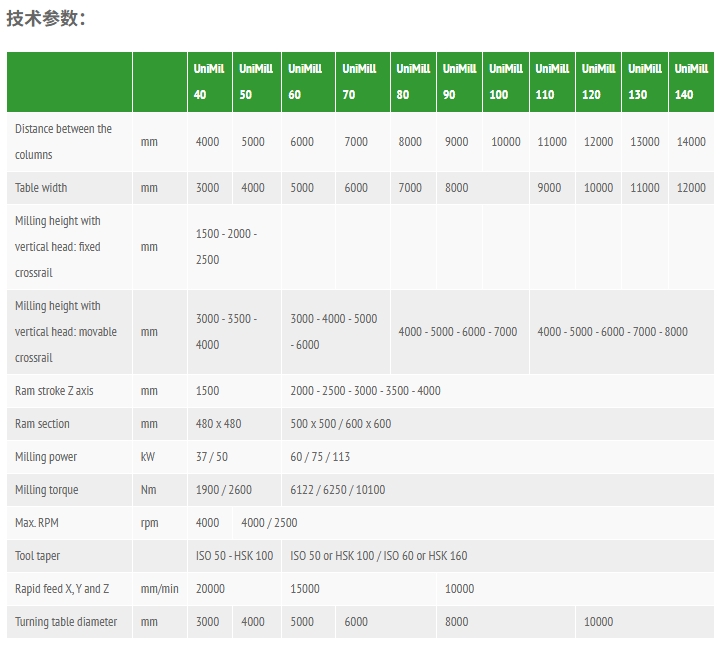Select the 6122 / 6250 / 10100 torque value

click(338, 490)
